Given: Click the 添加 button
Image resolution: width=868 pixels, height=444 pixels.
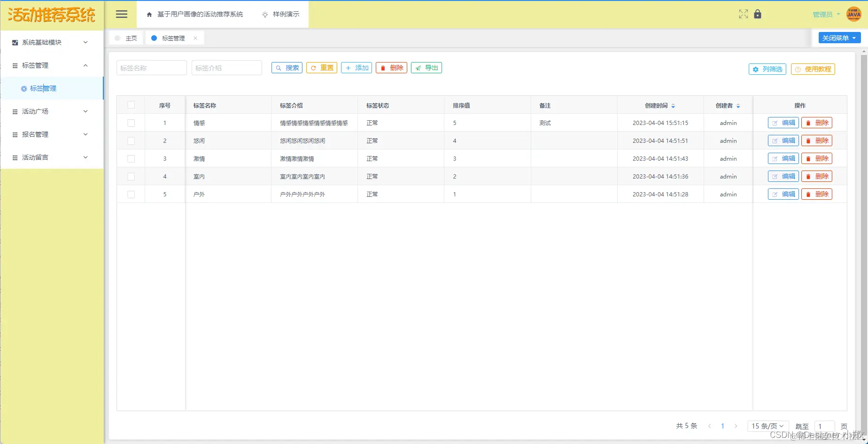Looking at the screenshot, I should [356, 68].
